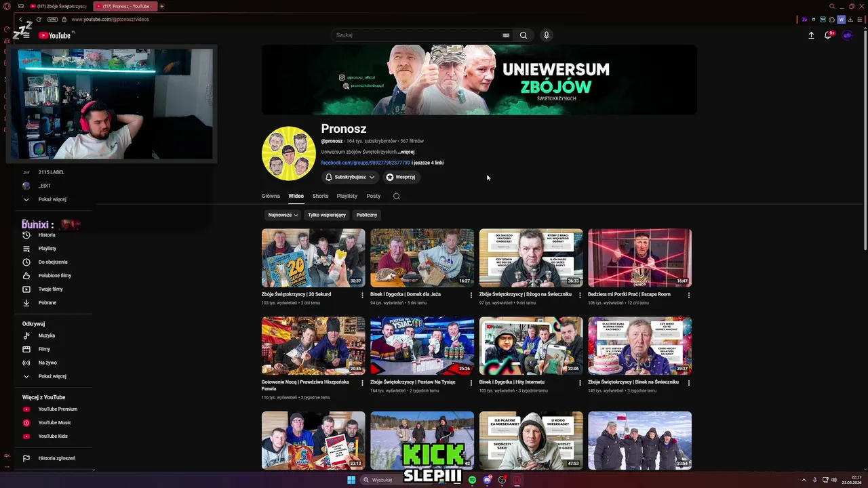The image size is (868, 488).
Task: Switch to 'Zbóje Świętokrzyscy' browser tab
Action: point(58,6)
